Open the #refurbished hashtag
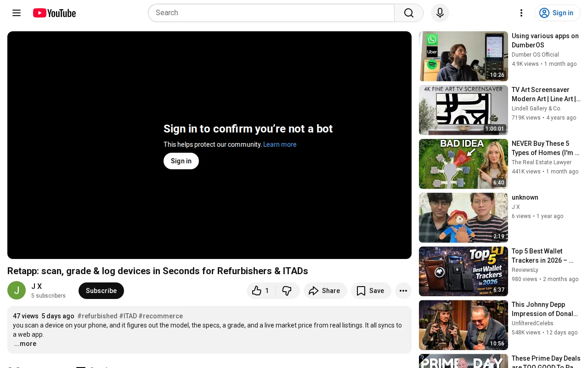 click(x=97, y=316)
